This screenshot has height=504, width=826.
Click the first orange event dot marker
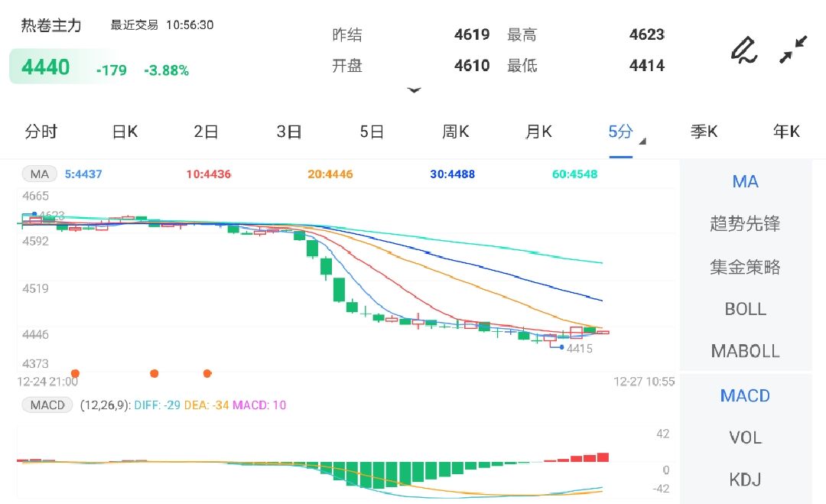point(75,373)
